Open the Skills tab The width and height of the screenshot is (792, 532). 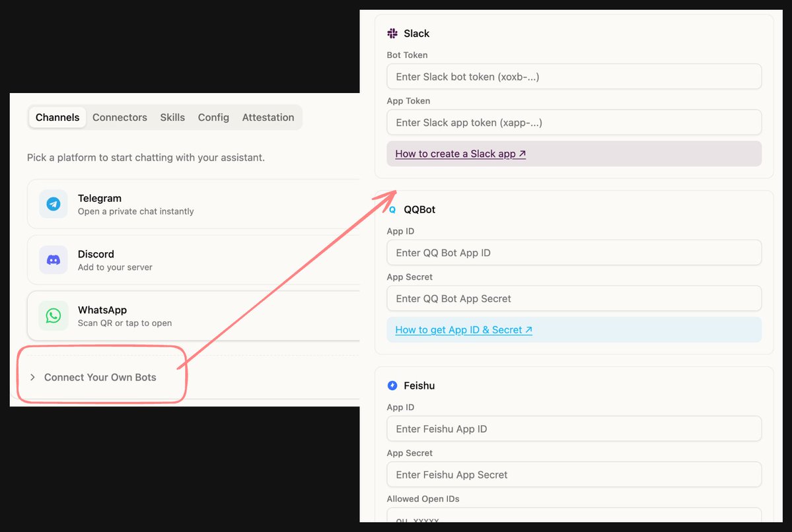pyautogui.click(x=172, y=117)
